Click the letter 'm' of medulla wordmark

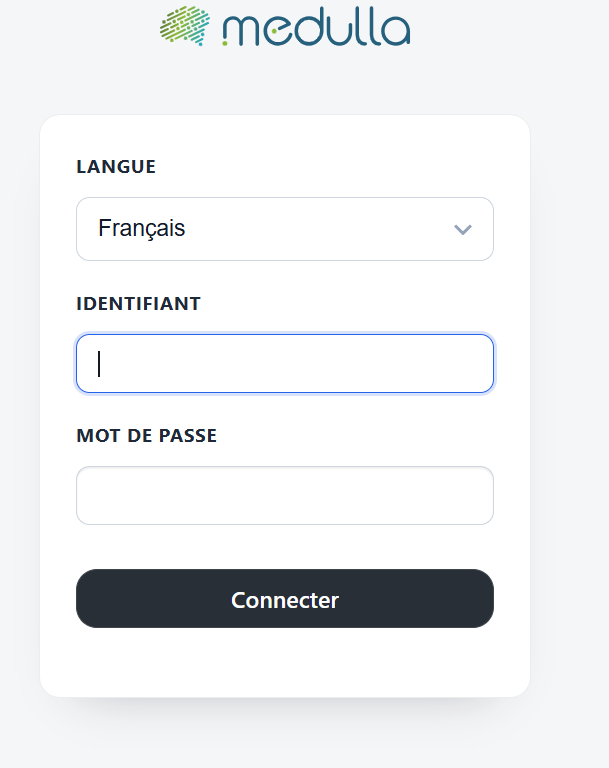pos(239,32)
